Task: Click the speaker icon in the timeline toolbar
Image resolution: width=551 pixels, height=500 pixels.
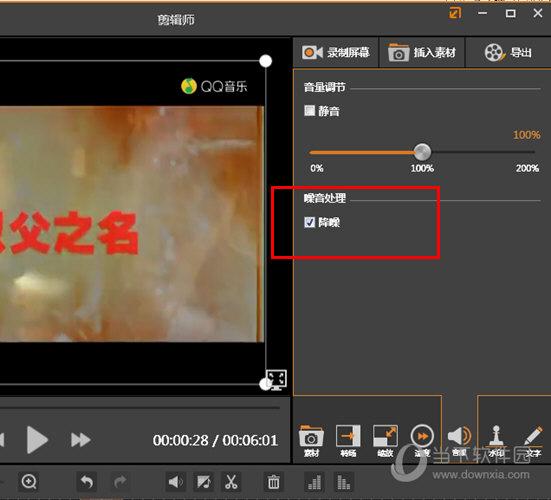Action: (x=176, y=482)
